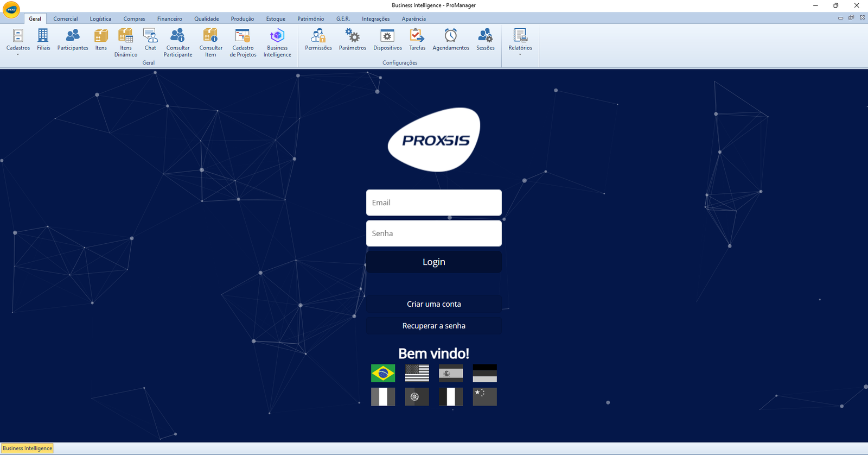
Task: Open Permissões settings
Action: 318,40
